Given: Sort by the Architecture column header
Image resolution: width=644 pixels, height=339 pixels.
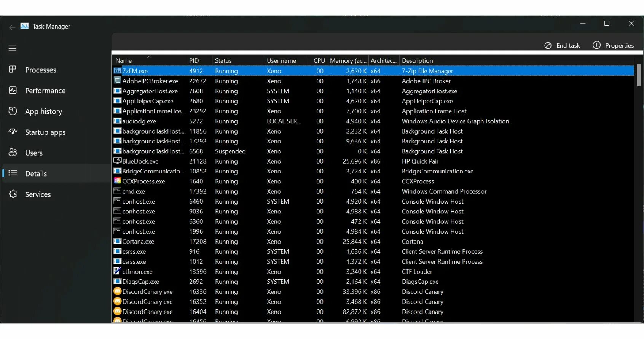Looking at the screenshot, I should pos(384,60).
